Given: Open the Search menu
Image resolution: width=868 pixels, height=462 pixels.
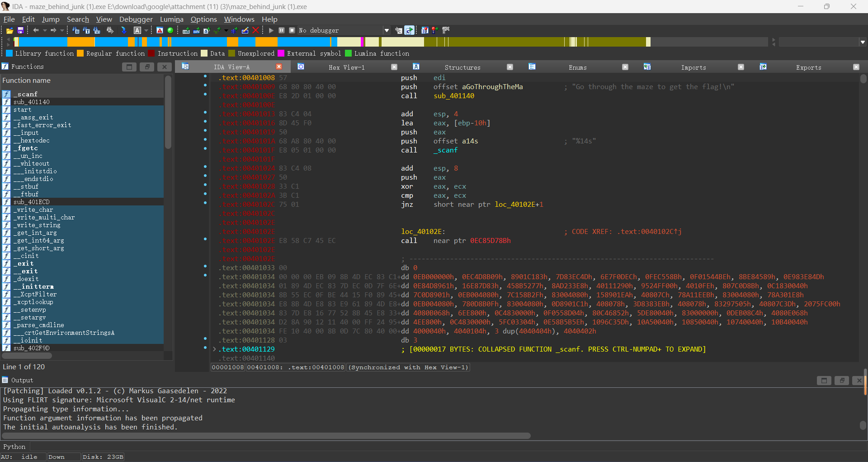Looking at the screenshot, I should [78, 19].
